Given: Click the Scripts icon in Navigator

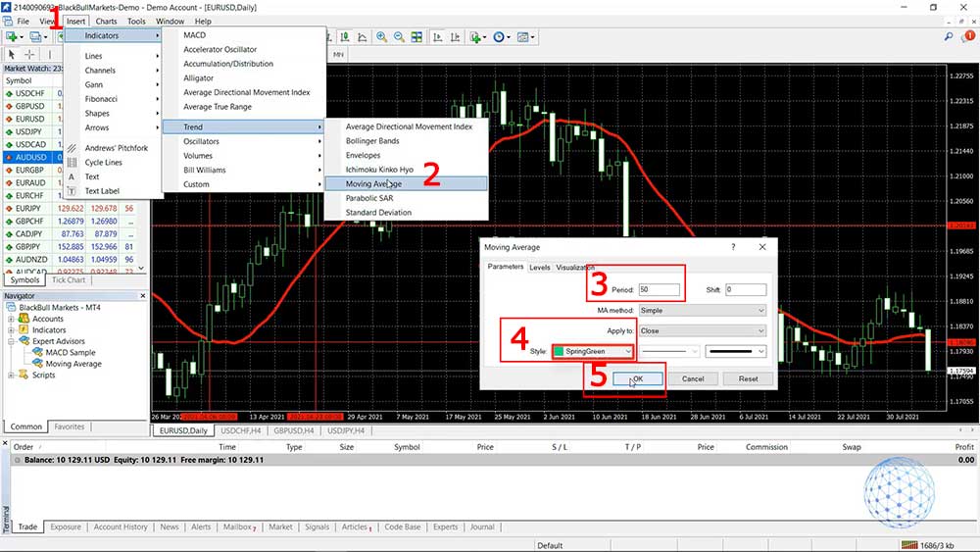Looking at the screenshot, I should [24, 375].
